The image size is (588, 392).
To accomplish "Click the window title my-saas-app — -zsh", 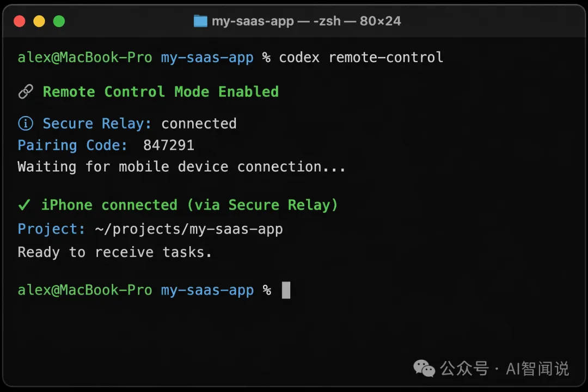I will coord(306,21).
